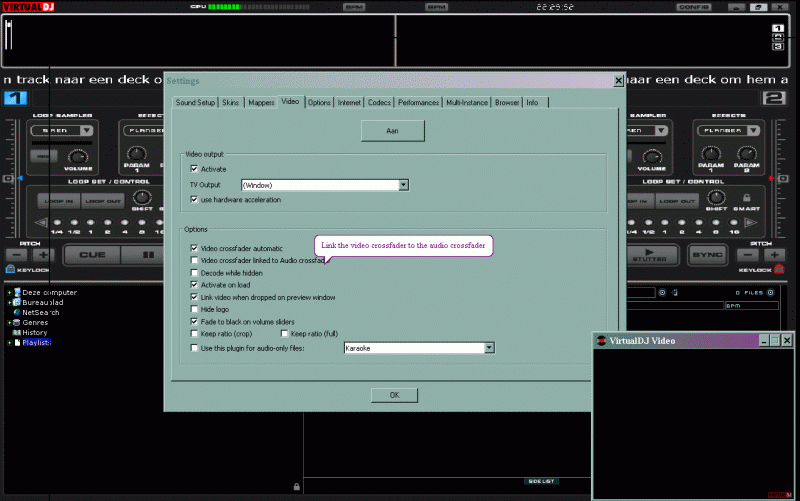
Task: Click CONFIG button in top bar
Action: (x=694, y=7)
